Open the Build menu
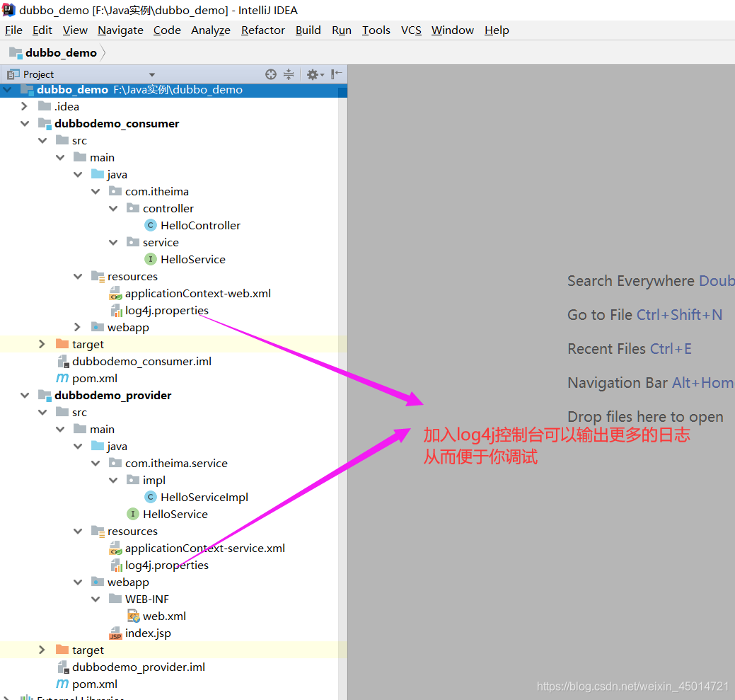The image size is (735, 700). tap(308, 30)
